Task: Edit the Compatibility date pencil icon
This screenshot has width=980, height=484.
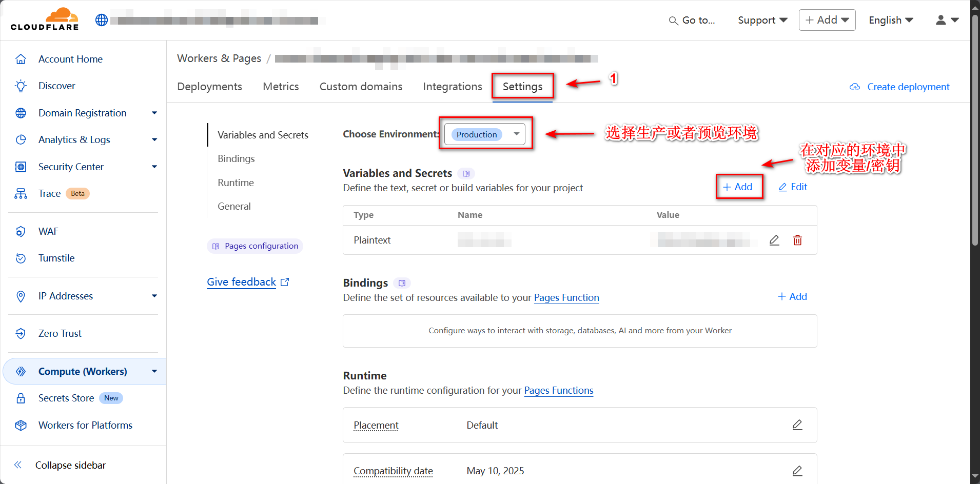Action: [x=797, y=471]
